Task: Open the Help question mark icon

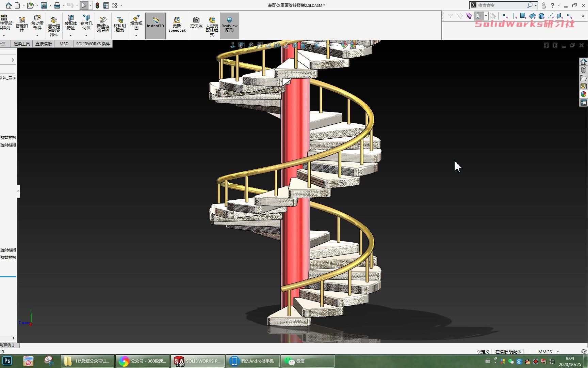Action: pyautogui.click(x=553, y=5)
